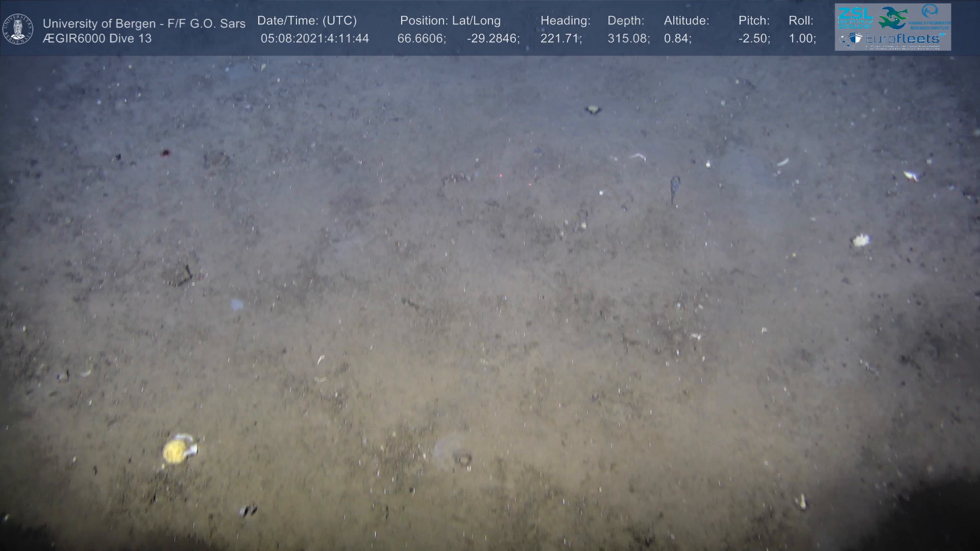Click the yellow sponge on the seafloor
Image resolution: width=980 pixels, height=551 pixels.
175,451
